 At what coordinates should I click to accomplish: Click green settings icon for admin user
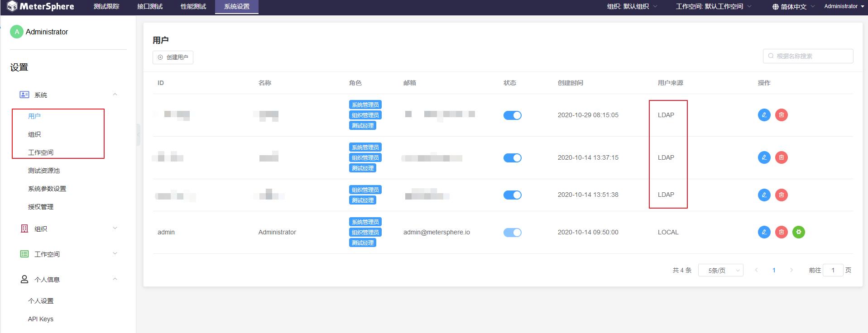pos(798,232)
